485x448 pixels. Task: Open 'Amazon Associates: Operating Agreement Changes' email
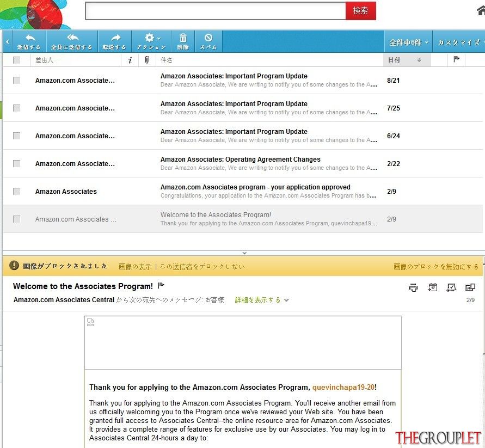click(241, 159)
